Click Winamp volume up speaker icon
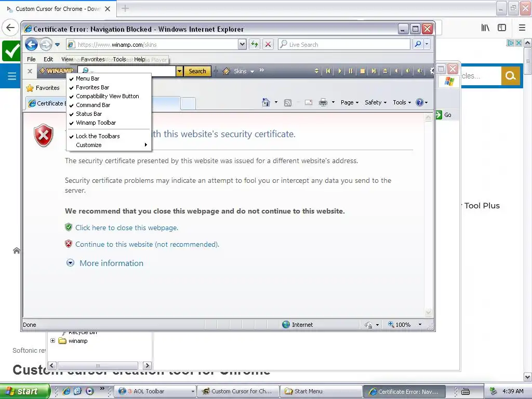This screenshot has width=532, height=399. click(x=408, y=71)
